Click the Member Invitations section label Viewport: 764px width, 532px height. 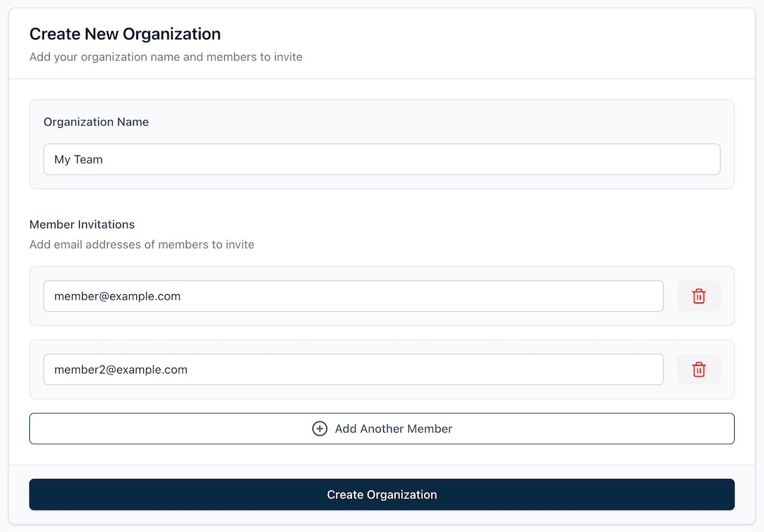click(x=82, y=224)
